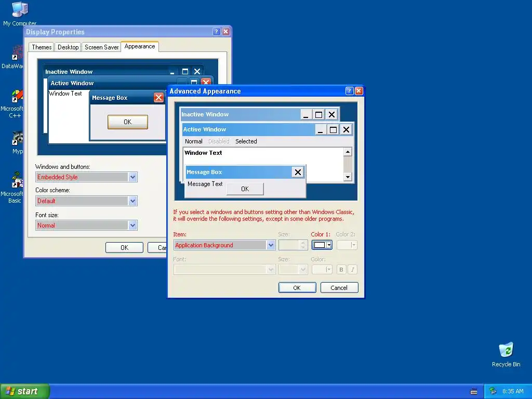This screenshot has width=532, height=399.
Task: Click the Normal menu item in preview
Action: coord(194,141)
